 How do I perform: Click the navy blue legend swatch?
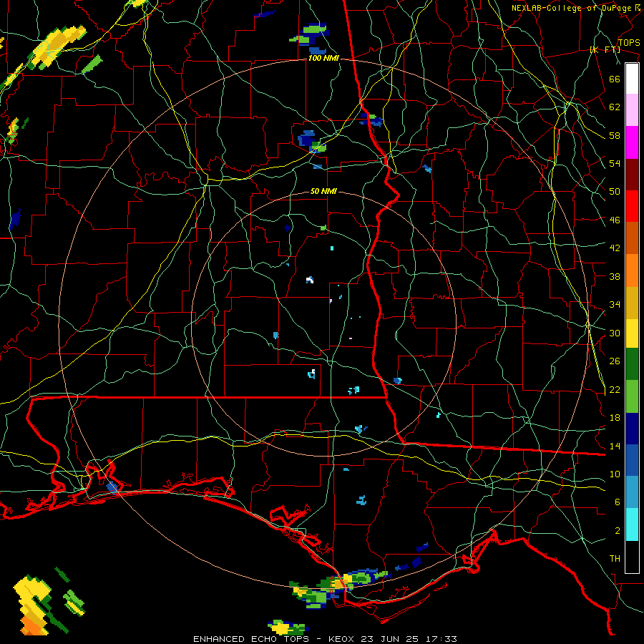point(632,429)
